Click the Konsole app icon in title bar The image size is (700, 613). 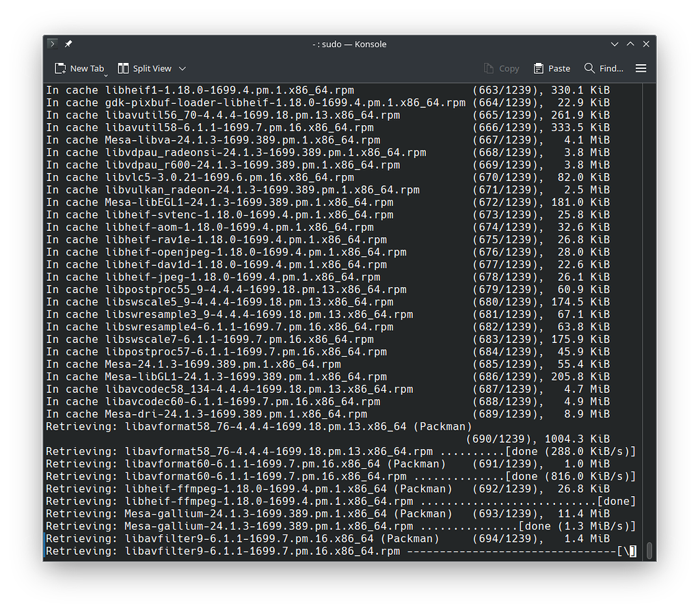[53, 44]
